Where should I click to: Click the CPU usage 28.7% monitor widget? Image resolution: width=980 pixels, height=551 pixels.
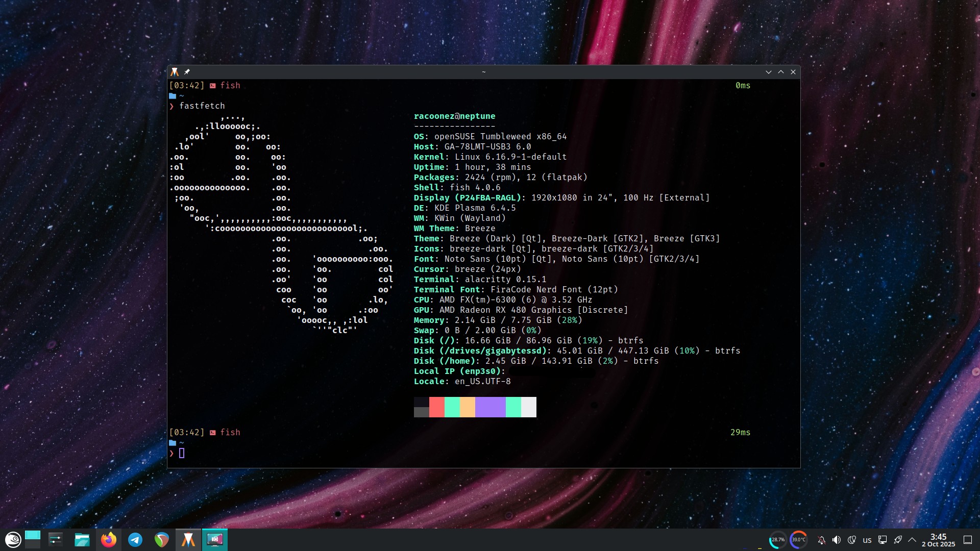pos(777,540)
